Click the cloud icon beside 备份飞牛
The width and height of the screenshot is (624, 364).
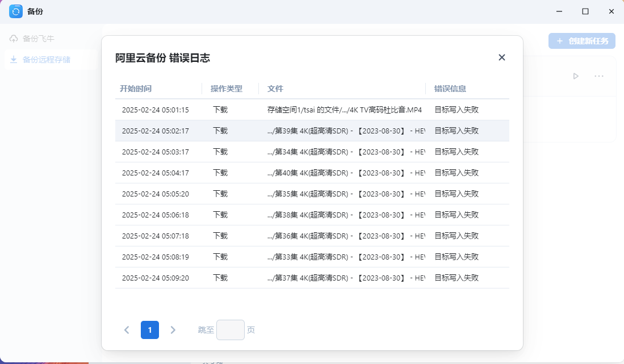[14, 39]
